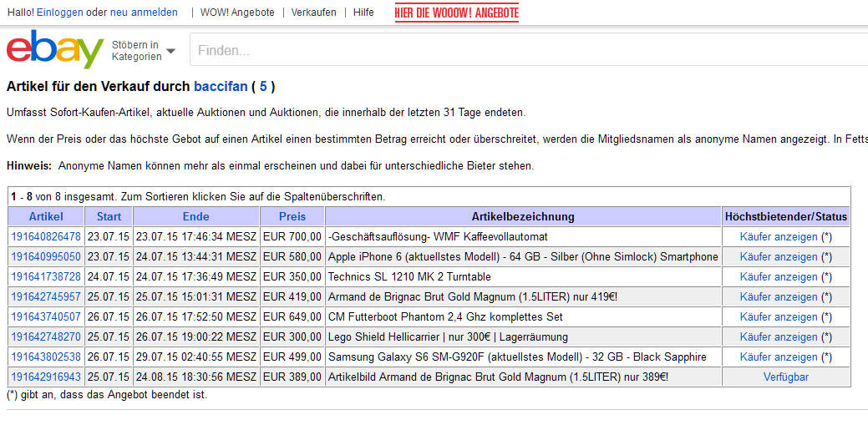868x435 pixels.
Task: Open the WOW! Angebote menu item
Action: [x=237, y=13]
